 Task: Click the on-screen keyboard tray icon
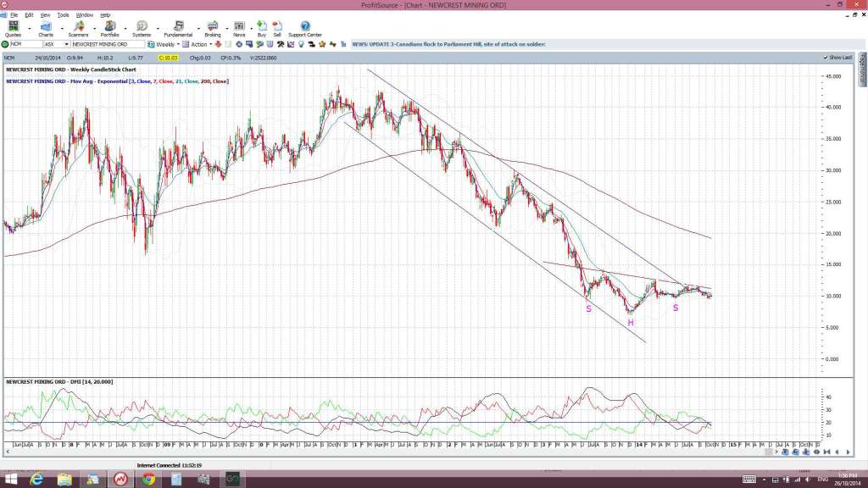749,480
